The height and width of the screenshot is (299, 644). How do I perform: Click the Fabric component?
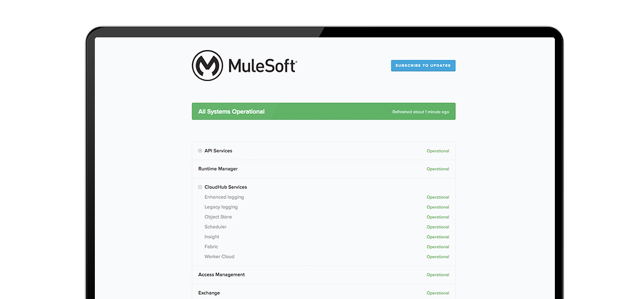coord(211,247)
